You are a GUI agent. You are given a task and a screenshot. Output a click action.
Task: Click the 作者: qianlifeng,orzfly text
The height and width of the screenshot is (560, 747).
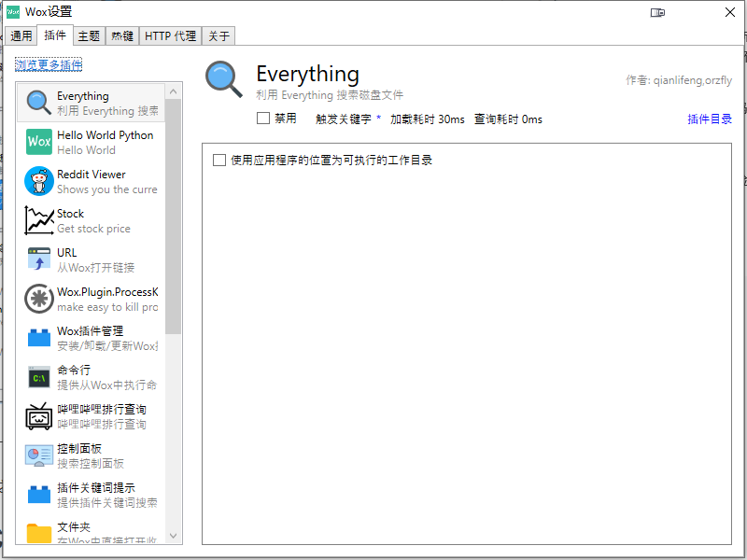pos(679,80)
